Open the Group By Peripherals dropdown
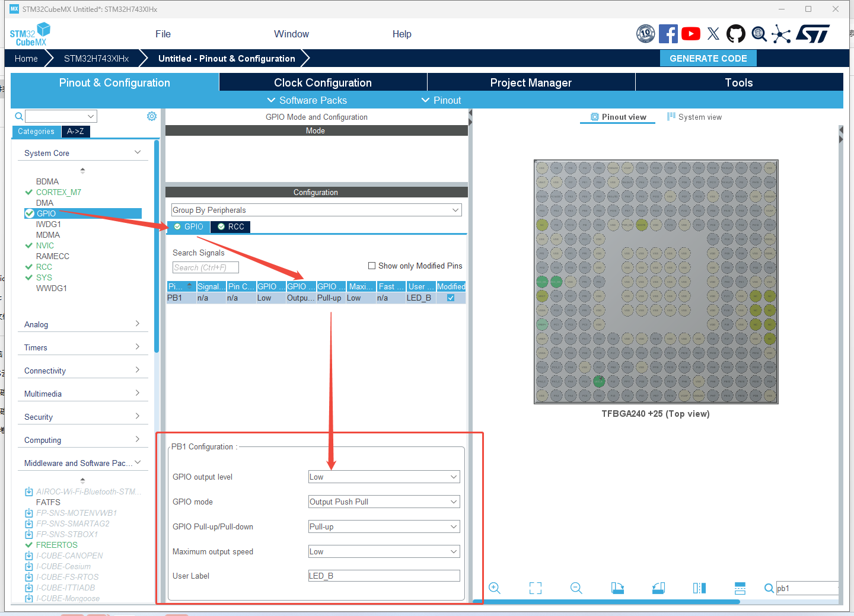Screen dimensions: 854x616 pyautogui.click(x=316, y=210)
